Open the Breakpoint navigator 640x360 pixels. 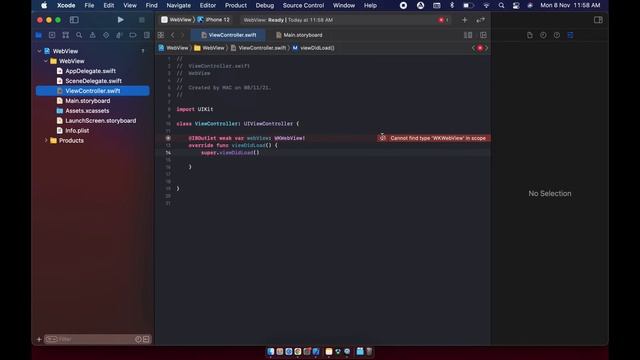coord(133,35)
